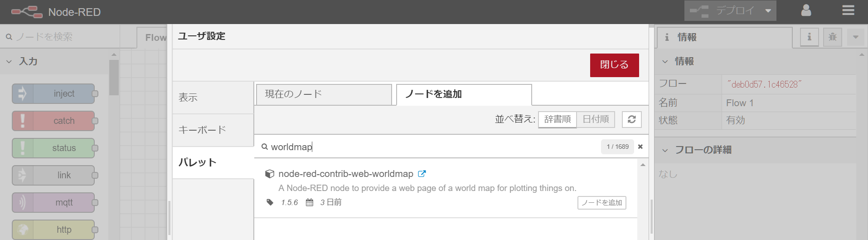This screenshot has height=240, width=868.
Task: Open the user account icon
Action: 806,11
